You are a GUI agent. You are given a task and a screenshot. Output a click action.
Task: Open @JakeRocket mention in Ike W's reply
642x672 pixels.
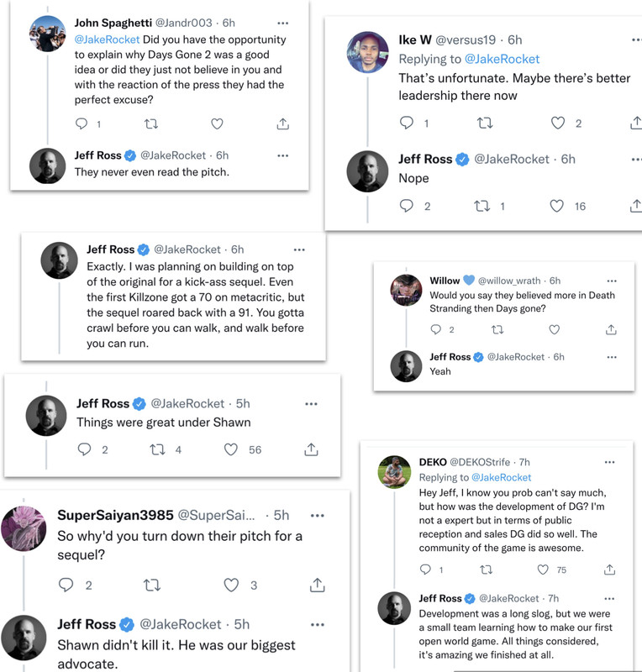click(502, 59)
